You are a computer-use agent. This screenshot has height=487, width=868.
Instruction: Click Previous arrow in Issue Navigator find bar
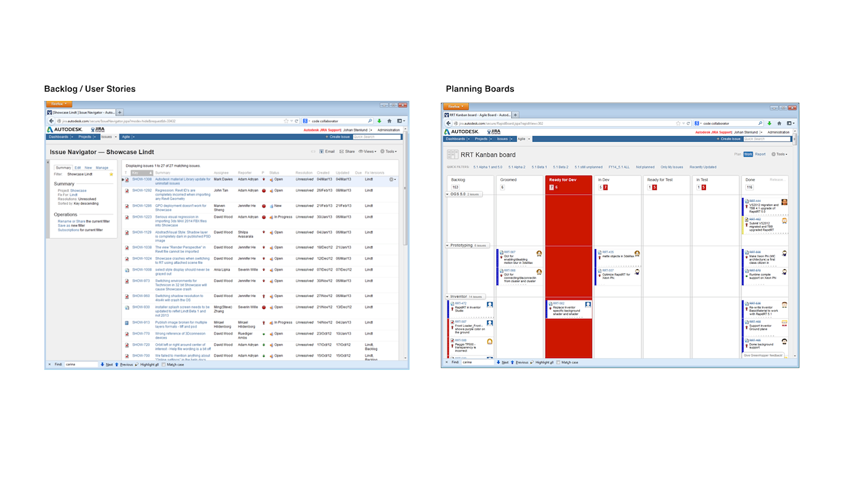[x=117, y=364]
